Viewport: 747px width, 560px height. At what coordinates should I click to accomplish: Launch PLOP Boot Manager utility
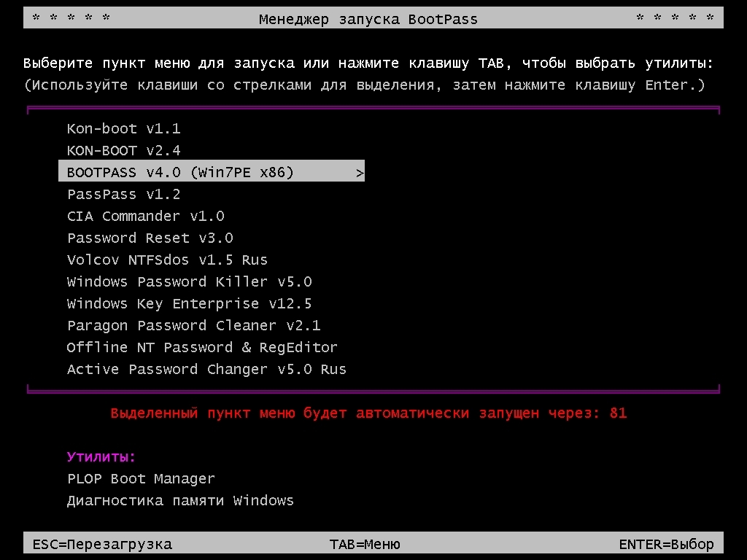click(141, 479)
